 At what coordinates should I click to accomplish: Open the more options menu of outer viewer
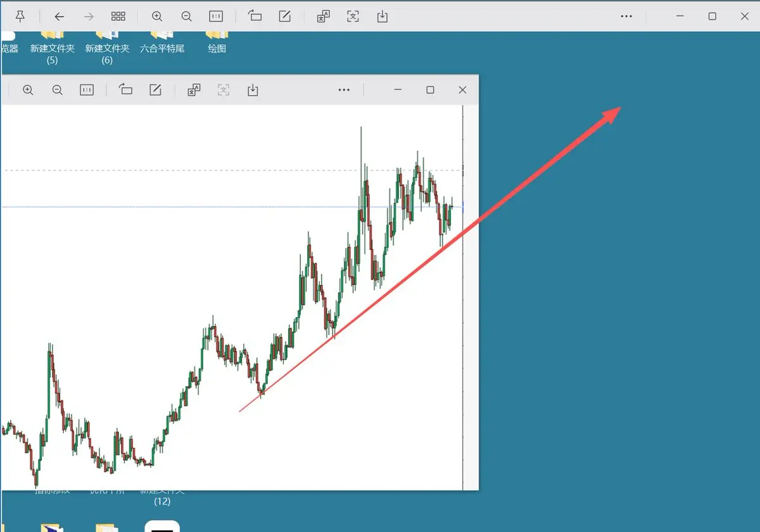(x=626, y=16)
